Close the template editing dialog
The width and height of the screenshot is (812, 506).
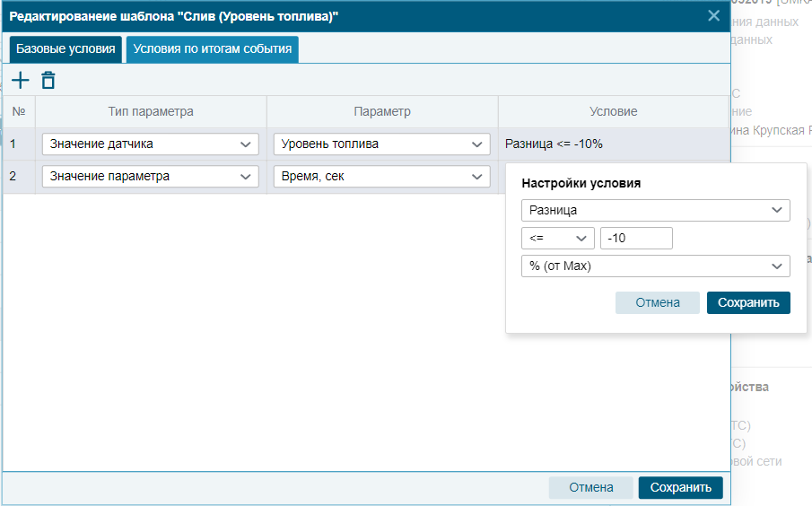713,15
